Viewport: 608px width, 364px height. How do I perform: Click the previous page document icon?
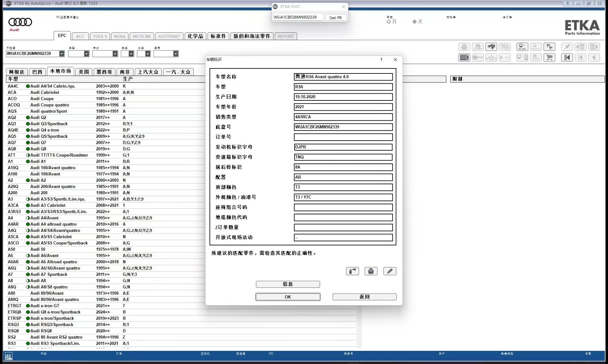click(x=580, y=47)
